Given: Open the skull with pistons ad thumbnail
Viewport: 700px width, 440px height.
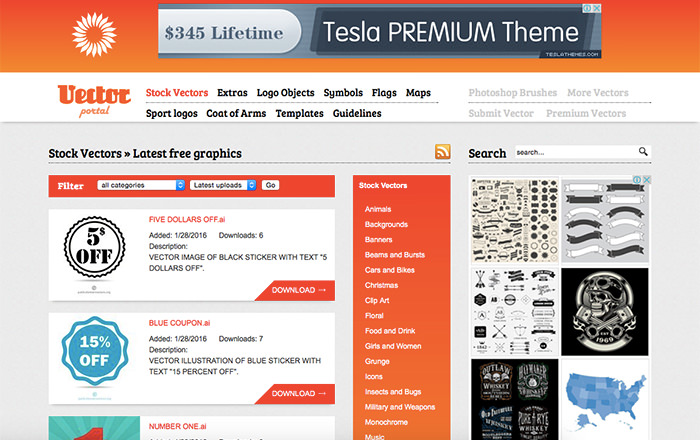Looking at the screenshot, I should coord(605,312).
